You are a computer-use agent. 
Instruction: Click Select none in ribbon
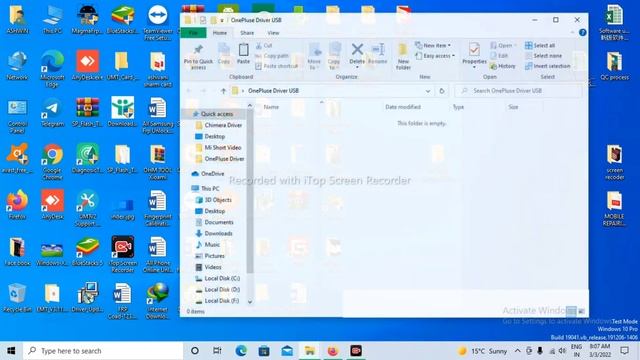pos(543,56)
